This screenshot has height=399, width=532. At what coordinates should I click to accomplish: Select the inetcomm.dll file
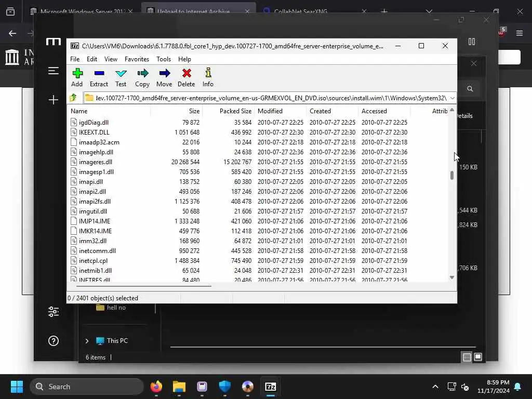pyautogui.click(x=97, y=251)
